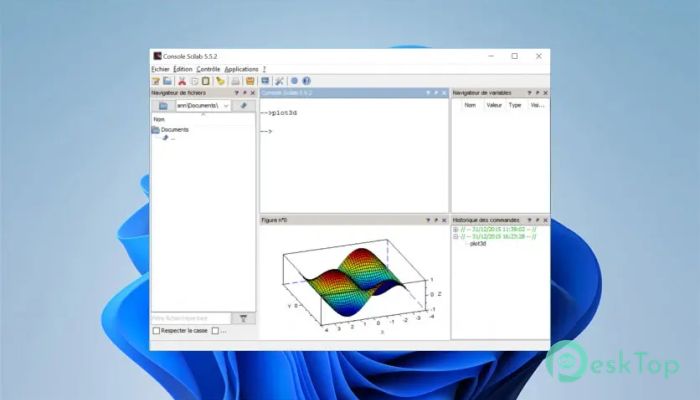Click the open file toolbar icon

(167, 81)
